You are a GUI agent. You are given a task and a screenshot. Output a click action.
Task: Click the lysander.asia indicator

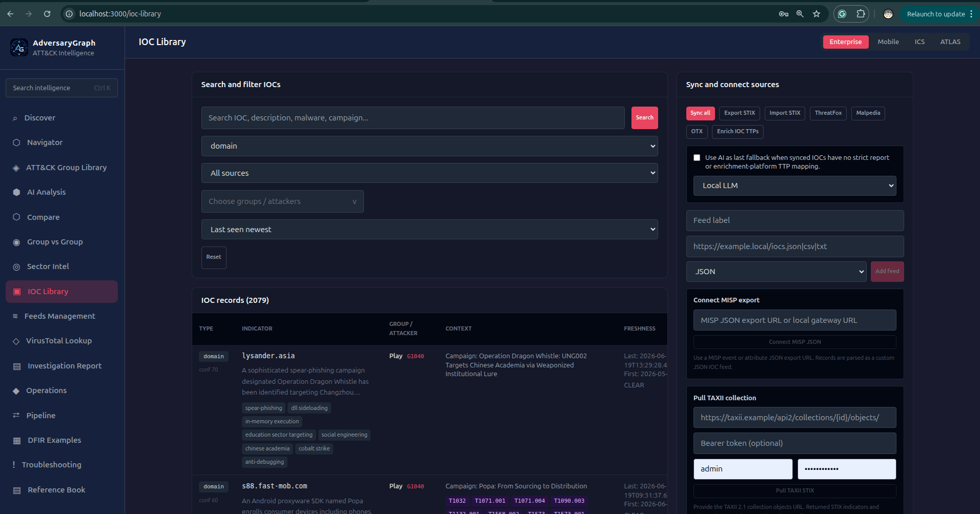268,356
